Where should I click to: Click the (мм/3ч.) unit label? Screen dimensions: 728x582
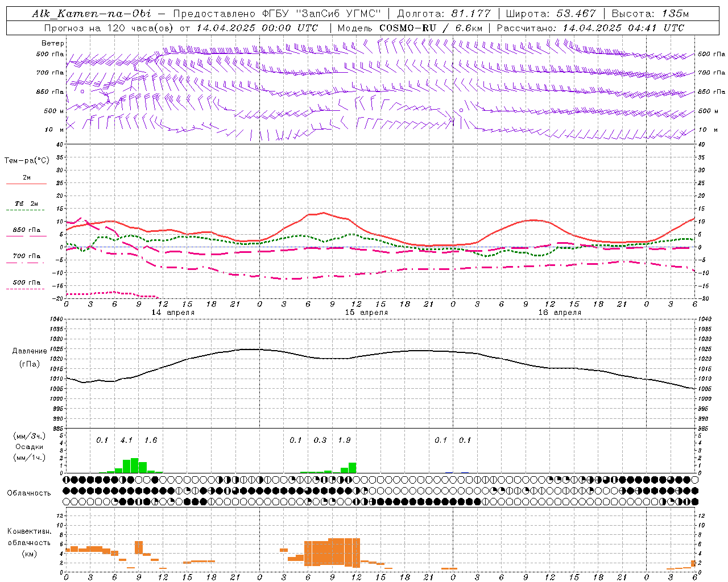point(30,436)
